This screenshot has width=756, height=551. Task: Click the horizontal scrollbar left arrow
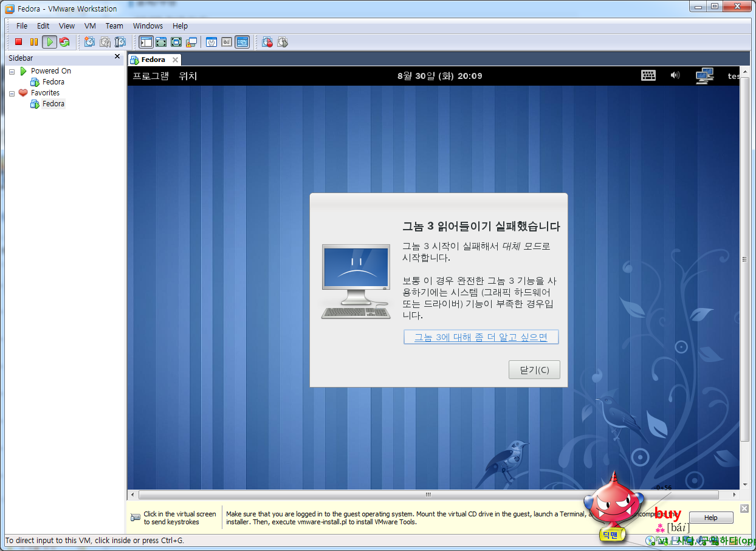click(131, 495)
